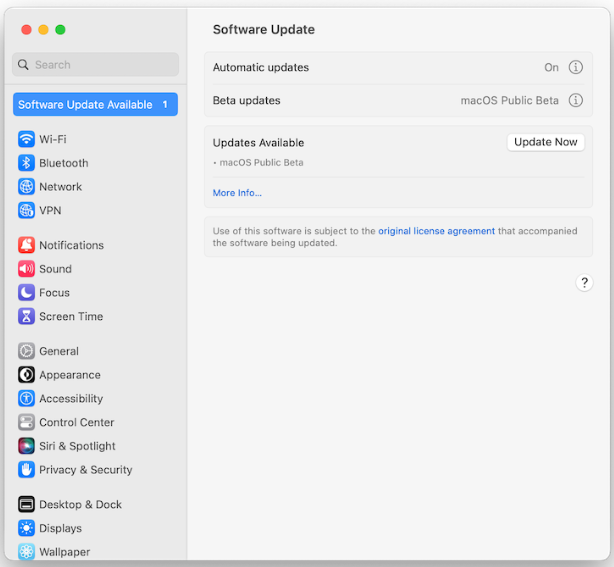
Task: Click the Screen Time hourglass icon
Action: [x=26, y=316]
